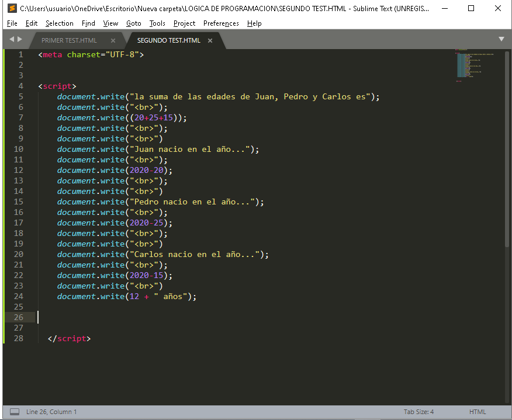Image resolution: width=512 pixels, height=420 pixels.
Task: Click the minimap code preview
Action: coord(473,65)
